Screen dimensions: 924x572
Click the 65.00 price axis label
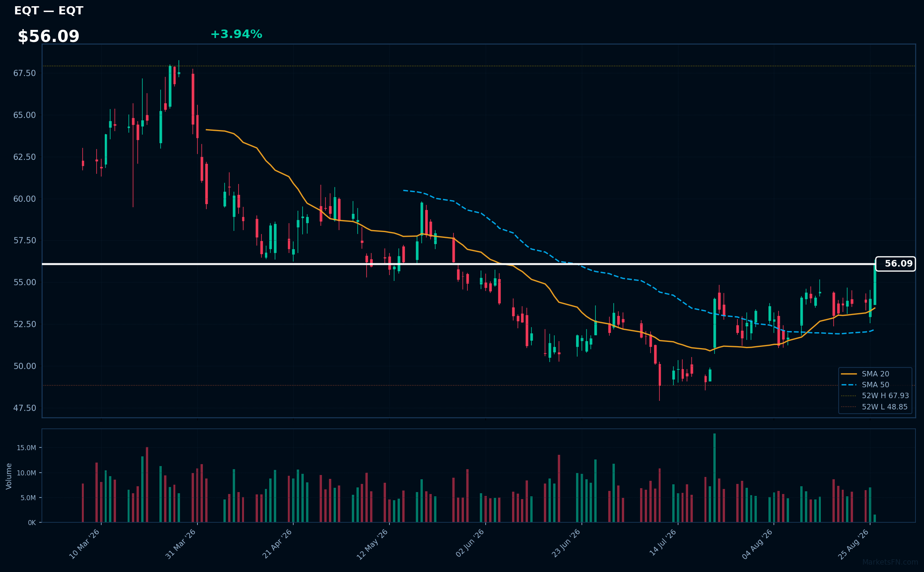(24, 115)
